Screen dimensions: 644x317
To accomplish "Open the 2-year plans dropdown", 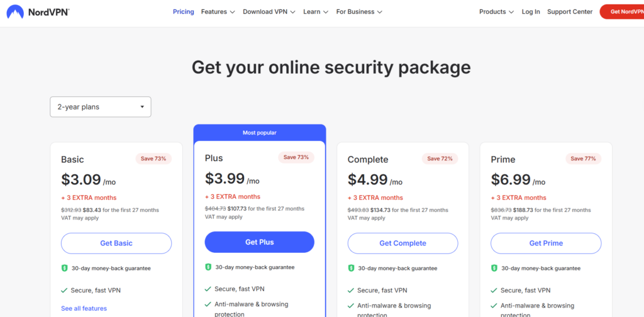I will tap(101, 107).
